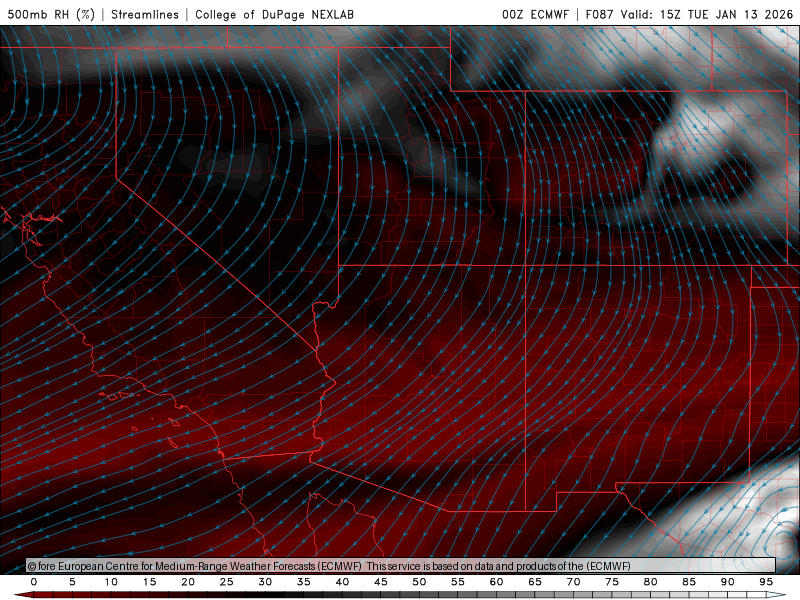The image size is (800, 600).
Task: Click the "40" humidity scale label
Action: coord(342,582)
